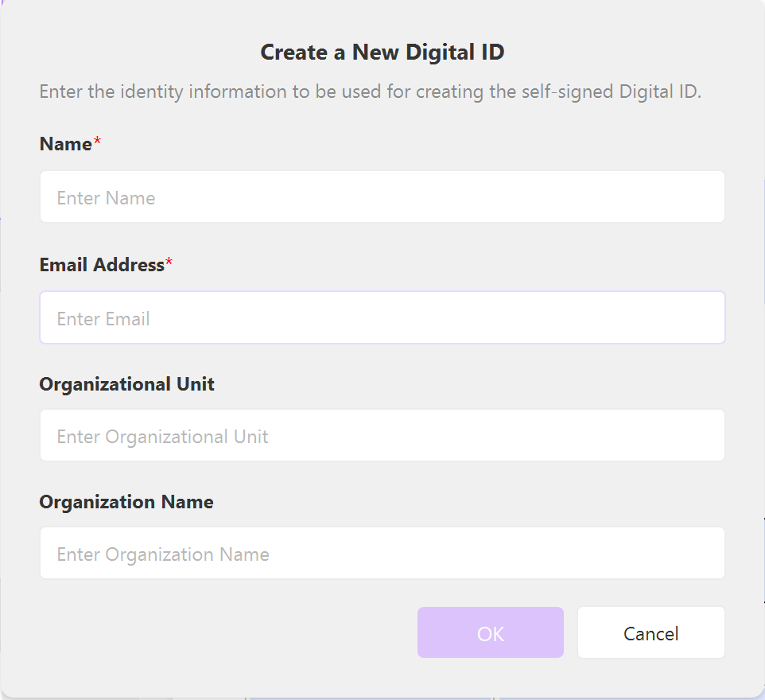Click the "Enter Name" placeholder text

click(106, 198)
